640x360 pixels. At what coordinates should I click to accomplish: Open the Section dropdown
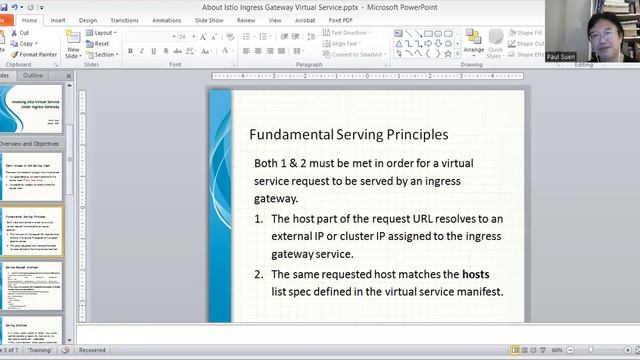click(x=102, y=54)
